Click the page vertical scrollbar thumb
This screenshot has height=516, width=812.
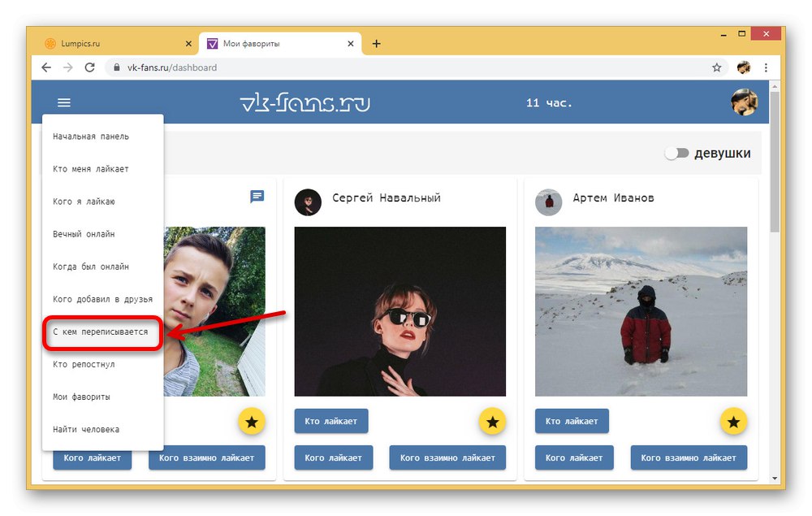point(775,162)
